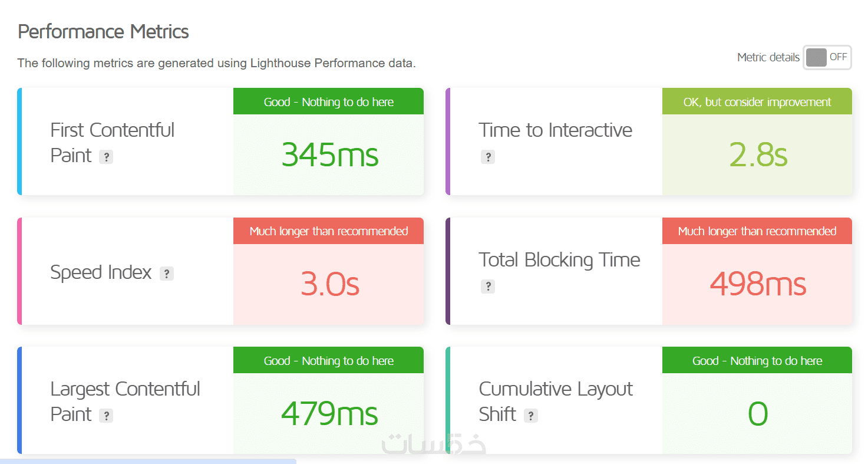Screen dimensions: 868x464
Task: Click help icon under Total Blocking Time
Action: [487, 287]
